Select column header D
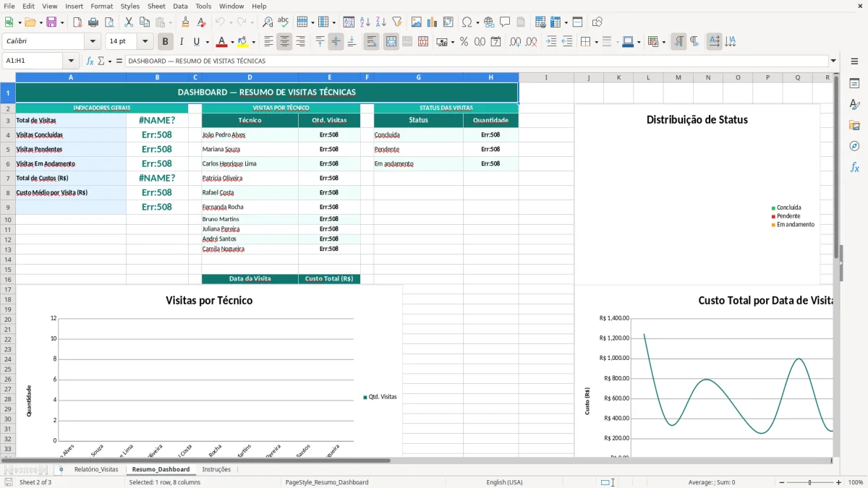This screenshot has height=488, width=868. tap(250, 77)
